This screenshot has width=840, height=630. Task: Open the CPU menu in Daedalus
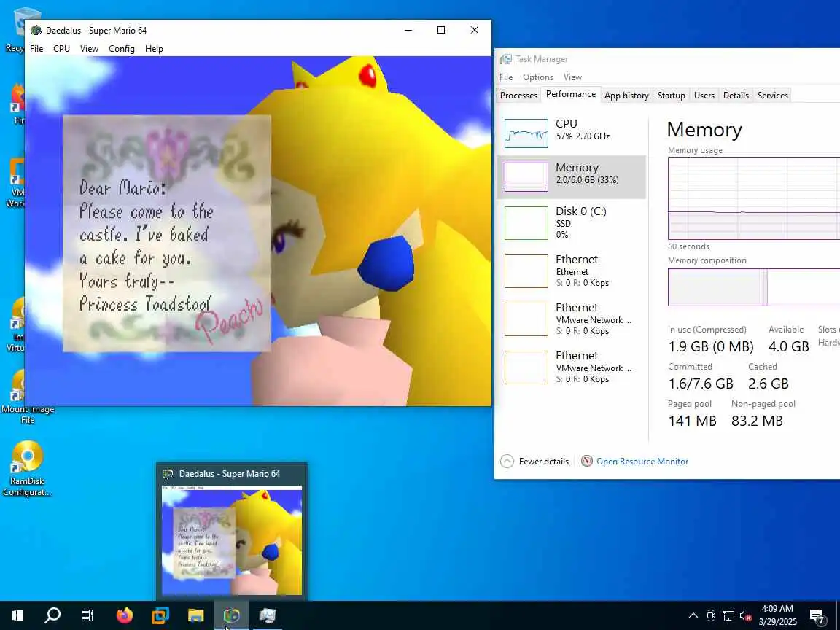pyautogui.click(x=61, y=49)
